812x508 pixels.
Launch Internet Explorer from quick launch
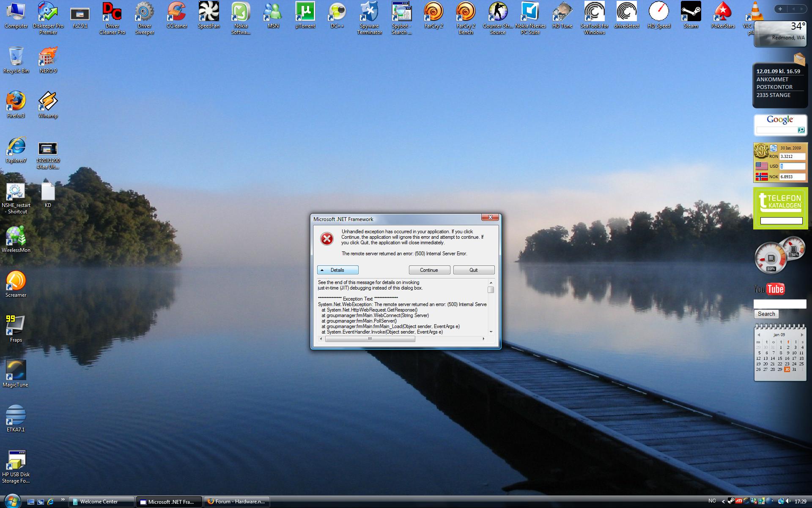(50, 502)
